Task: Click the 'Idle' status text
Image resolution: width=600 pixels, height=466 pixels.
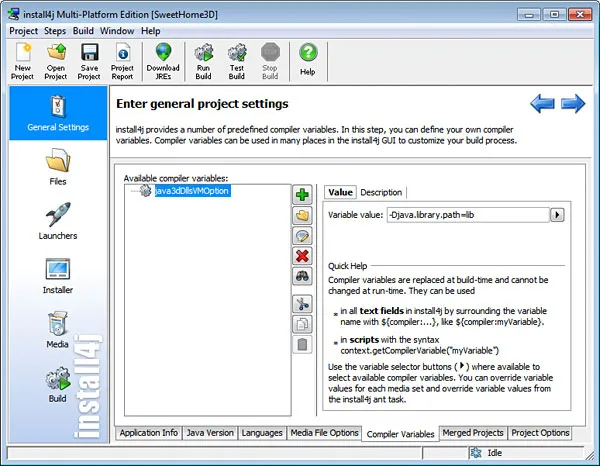Action: point(495,453)
